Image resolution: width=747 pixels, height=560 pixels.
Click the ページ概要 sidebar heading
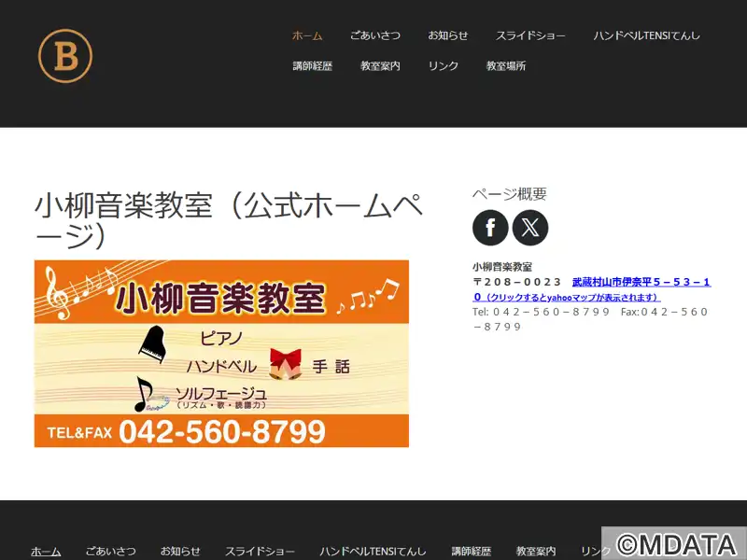509,194
